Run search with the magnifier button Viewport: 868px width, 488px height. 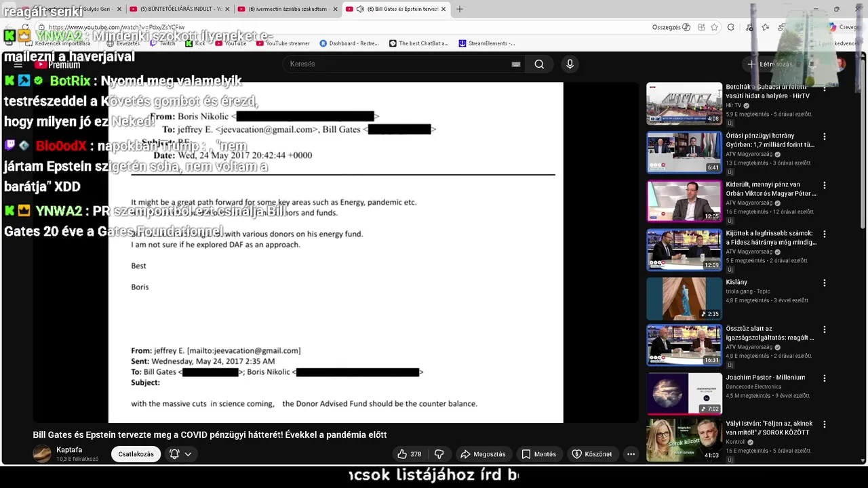tap(539, 64)
